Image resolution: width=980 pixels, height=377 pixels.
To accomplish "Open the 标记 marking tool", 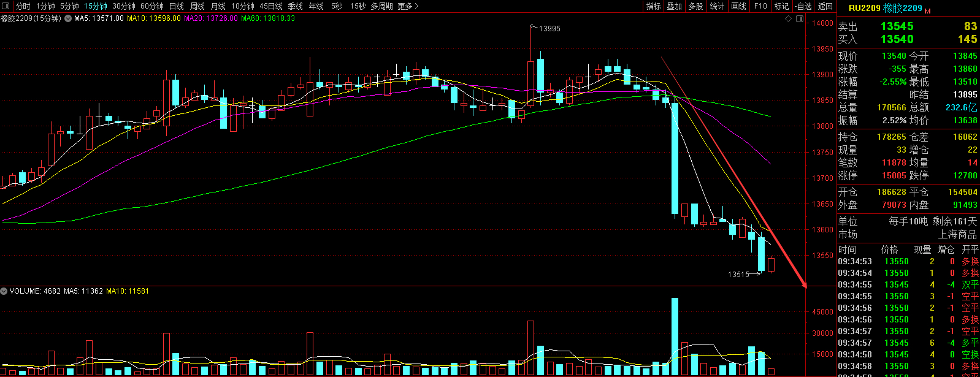I will click(781, 6).
